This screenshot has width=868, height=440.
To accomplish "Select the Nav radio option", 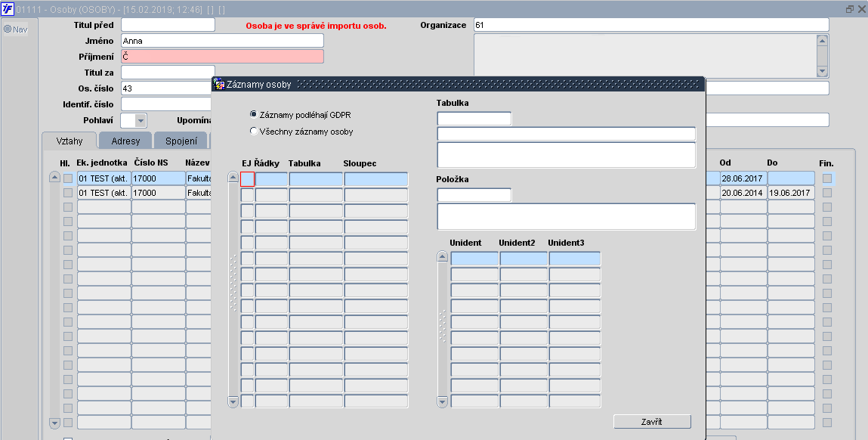I will [x=8, y=29].
